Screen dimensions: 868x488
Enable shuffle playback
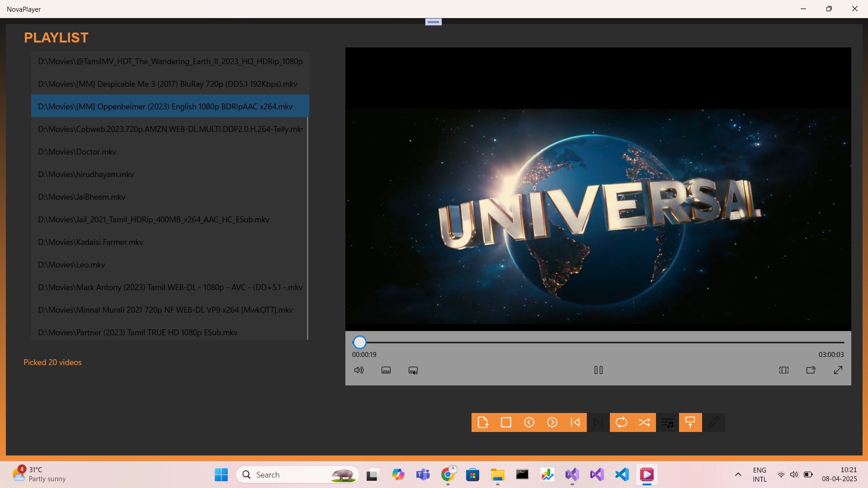[644, 422]
